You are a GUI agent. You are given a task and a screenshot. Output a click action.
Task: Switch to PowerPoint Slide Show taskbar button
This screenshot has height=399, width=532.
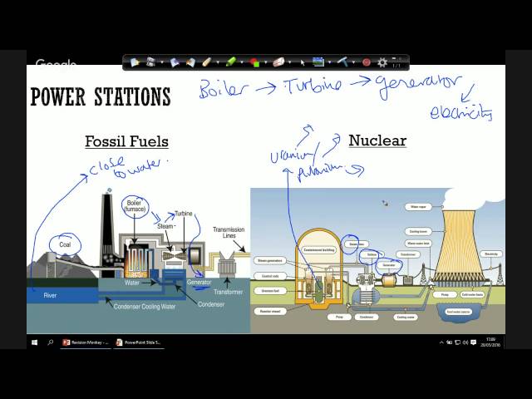tap(139, 342)
